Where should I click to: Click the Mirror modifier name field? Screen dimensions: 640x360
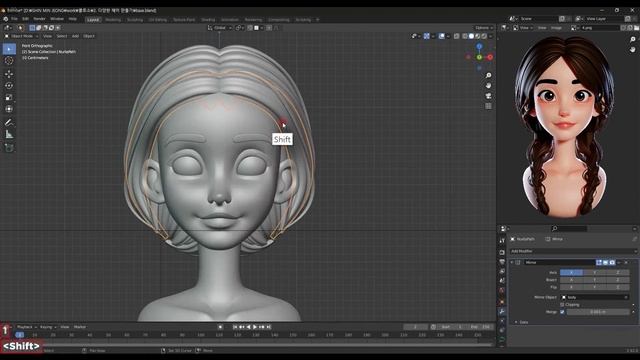pyautogui.click(x=559, y=262)
